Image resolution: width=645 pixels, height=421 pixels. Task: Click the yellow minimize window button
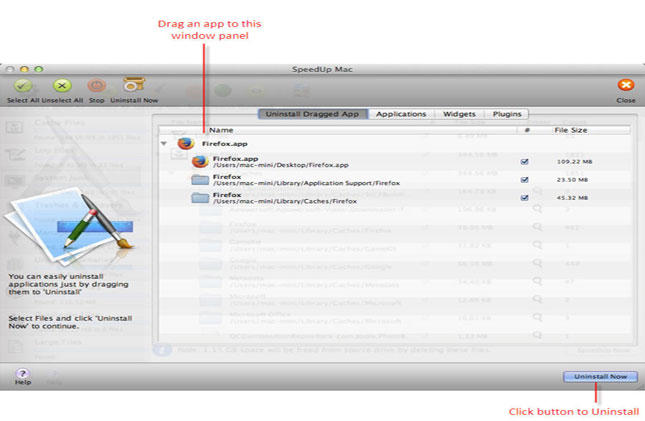coord(24,69)
